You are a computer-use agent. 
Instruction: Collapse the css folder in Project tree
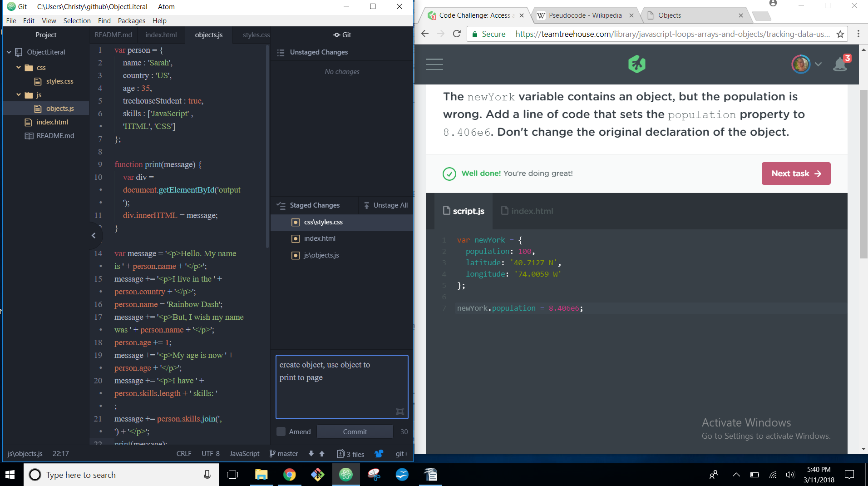pos(19,68)
